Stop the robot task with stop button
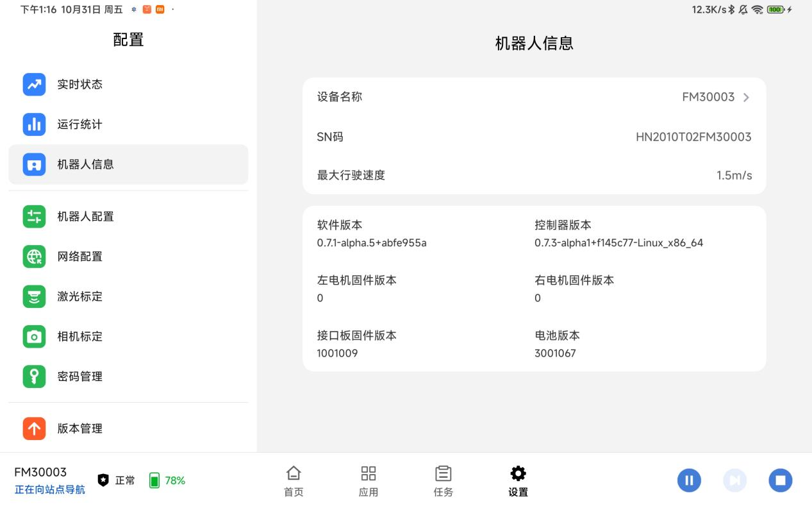The width and height of the screenshot is (812, 508). point(780,480)
